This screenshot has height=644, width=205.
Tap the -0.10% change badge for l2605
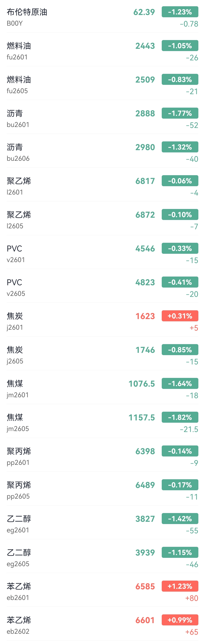pyautogui.click(x=180, y=214)
